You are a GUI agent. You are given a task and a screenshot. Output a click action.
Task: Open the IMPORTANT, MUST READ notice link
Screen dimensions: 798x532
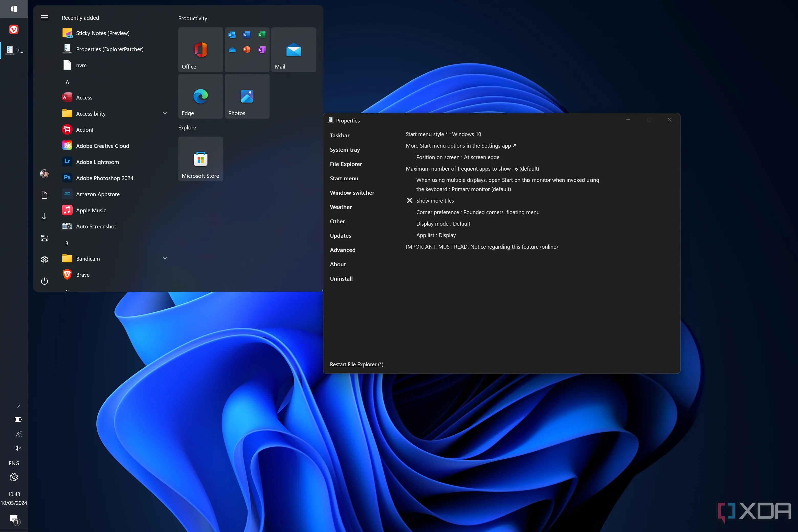[x=481, y=247]
